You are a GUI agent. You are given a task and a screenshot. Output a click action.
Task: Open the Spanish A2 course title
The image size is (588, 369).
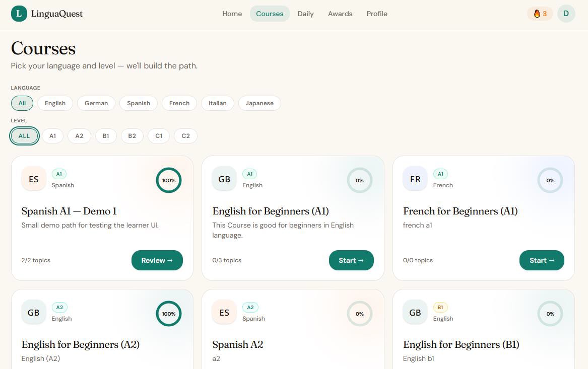(x=238, y=345)
